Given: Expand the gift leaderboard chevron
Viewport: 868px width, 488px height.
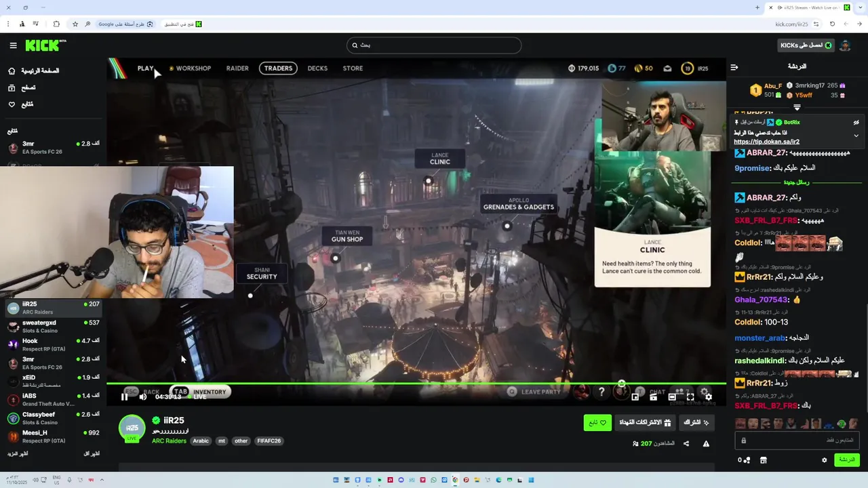Looking at the screenshot, I should click(x=797, y=107).
